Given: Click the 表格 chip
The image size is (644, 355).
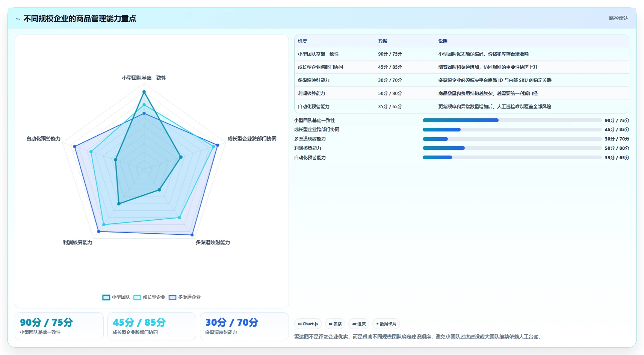Looking at the screenshot, I should pyautogui.click(x=335, y=324).
